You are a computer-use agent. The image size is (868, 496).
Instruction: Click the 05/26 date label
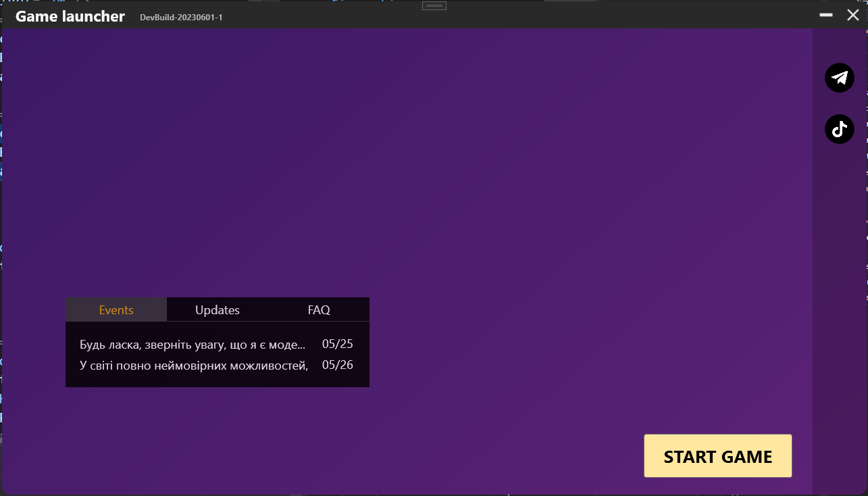pyautogui.click(x=337, y=366)
